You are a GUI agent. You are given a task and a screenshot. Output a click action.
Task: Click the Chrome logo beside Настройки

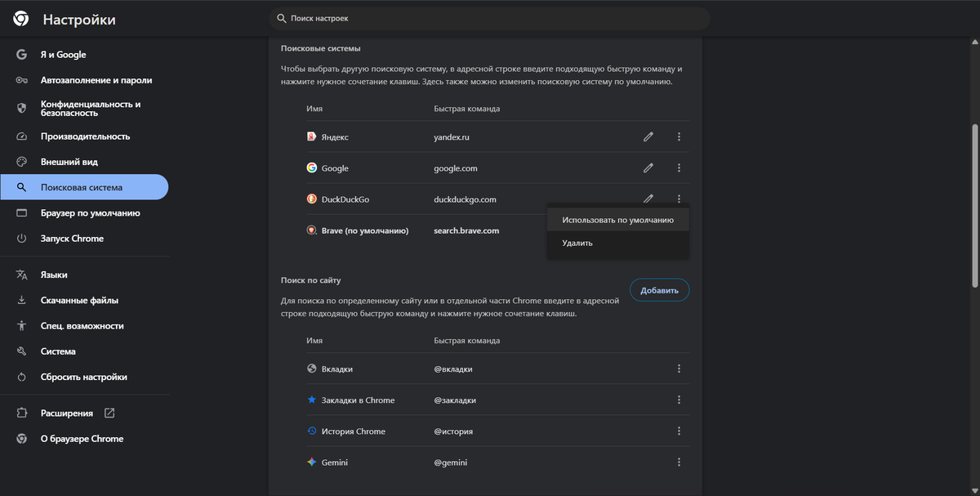pos(21,19)
